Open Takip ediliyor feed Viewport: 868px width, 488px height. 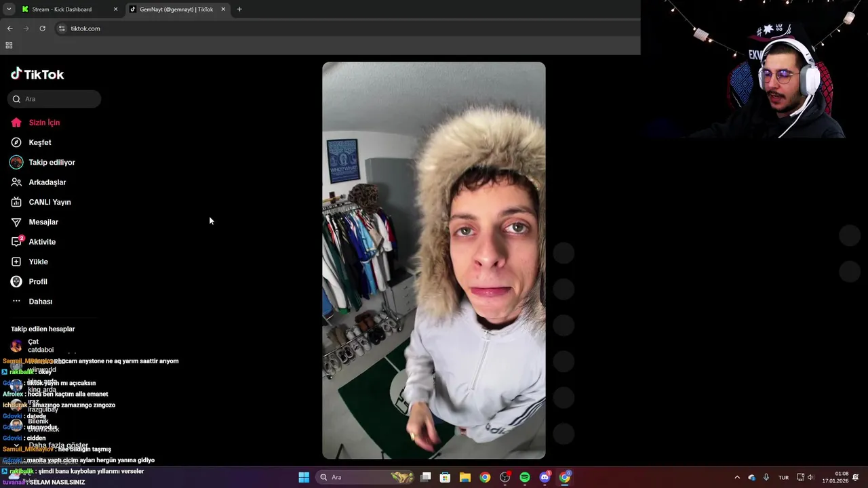click(x=43, y=163)
